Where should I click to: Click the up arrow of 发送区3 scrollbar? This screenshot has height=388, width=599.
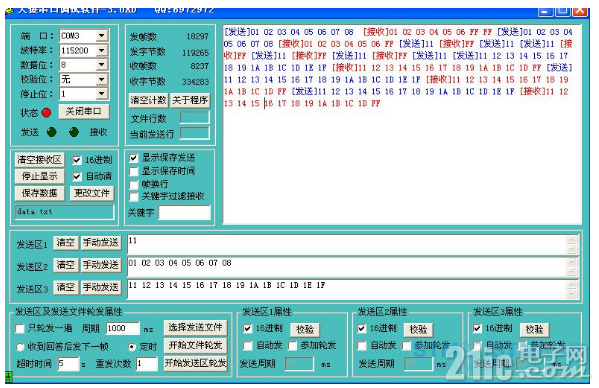[x=572, y=285]
